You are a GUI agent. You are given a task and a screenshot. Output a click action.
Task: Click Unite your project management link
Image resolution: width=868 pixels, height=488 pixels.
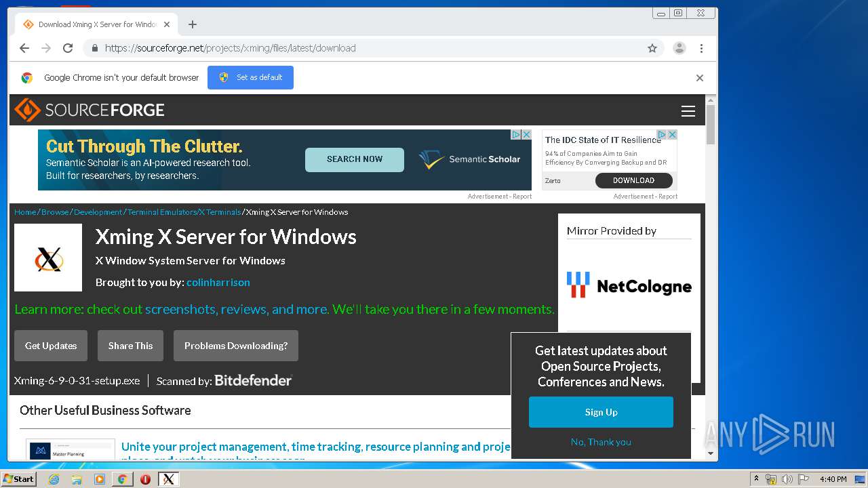(x=315, y=447)
